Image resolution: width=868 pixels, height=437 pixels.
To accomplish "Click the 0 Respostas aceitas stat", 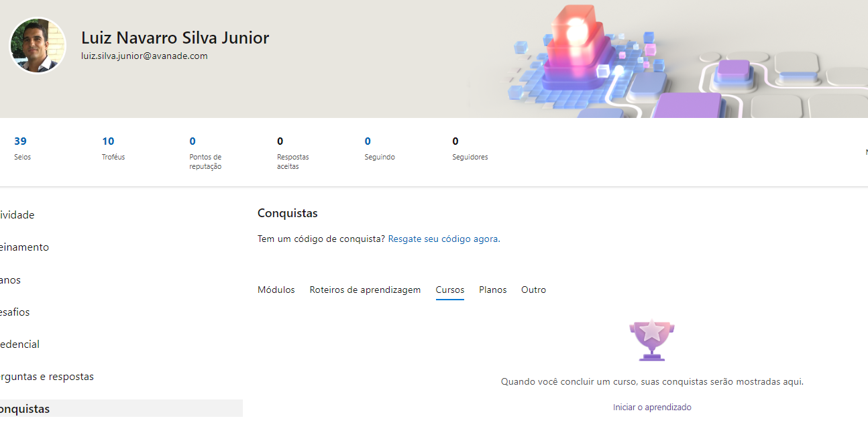I will click(x=293, y=153).
